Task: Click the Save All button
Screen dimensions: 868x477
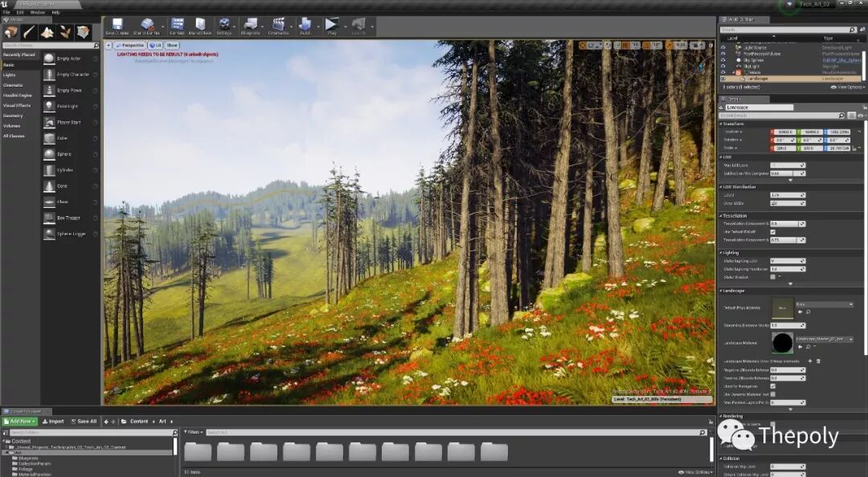Action: tap(84, 421)
